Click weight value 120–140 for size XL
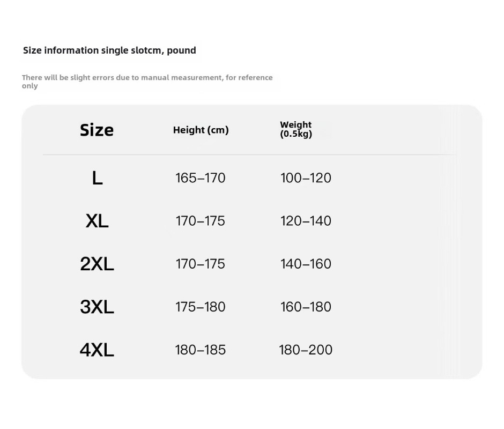 [306, 221]
